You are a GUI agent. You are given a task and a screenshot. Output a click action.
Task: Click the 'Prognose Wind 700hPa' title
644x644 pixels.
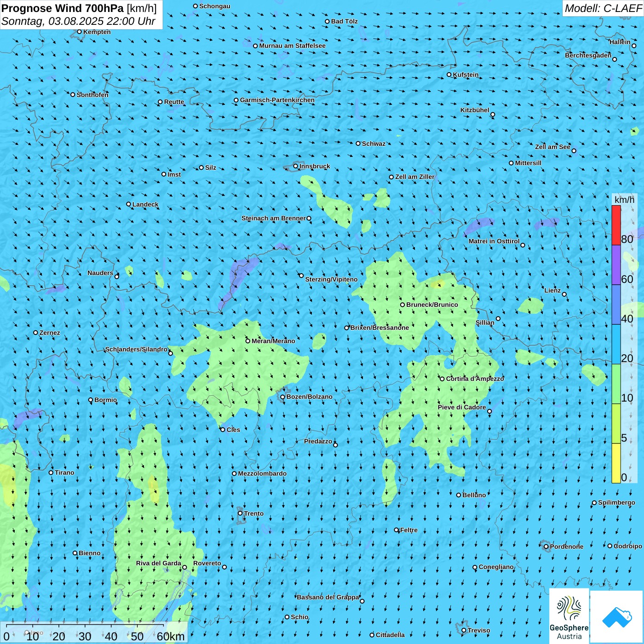63,8
